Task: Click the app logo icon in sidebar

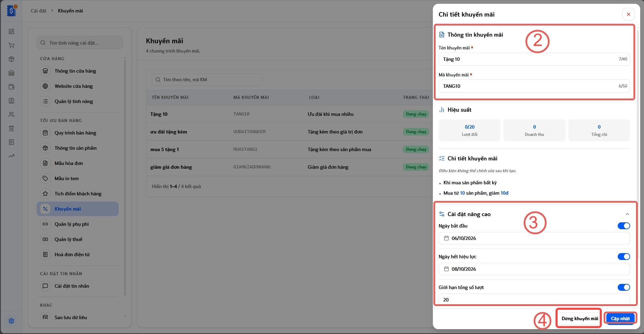Action: 11,11
